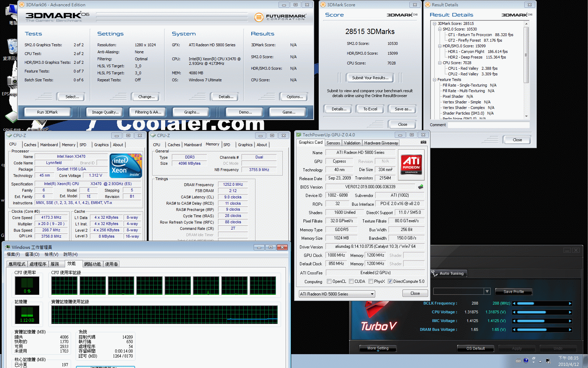Click the Result Details Comment field

pyautogui.click(x=489, y=125)
